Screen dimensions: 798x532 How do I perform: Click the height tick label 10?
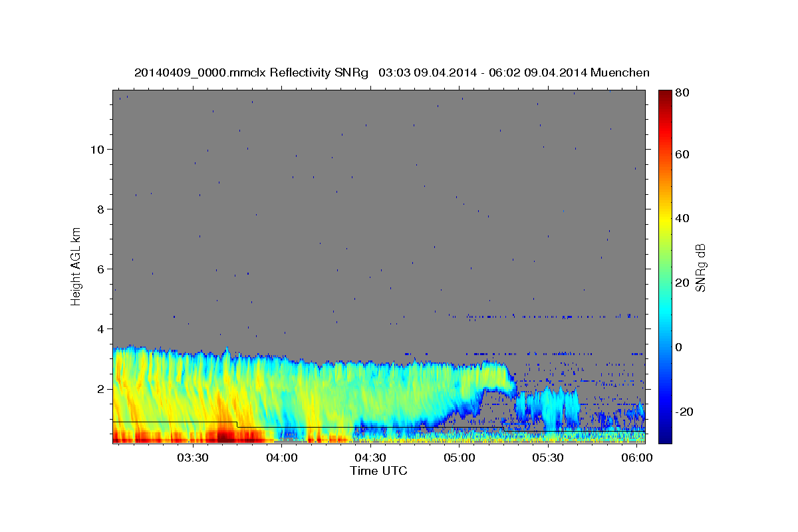[x=98, y=150]
